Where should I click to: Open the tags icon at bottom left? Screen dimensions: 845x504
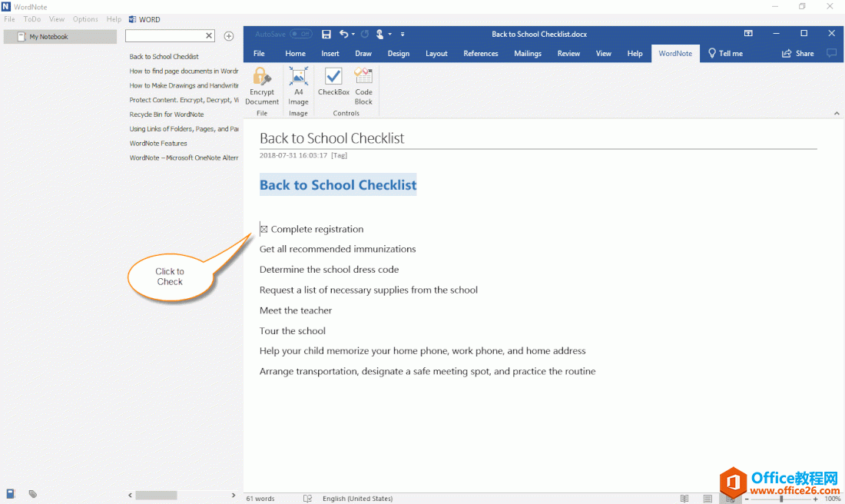coord(33,494)
